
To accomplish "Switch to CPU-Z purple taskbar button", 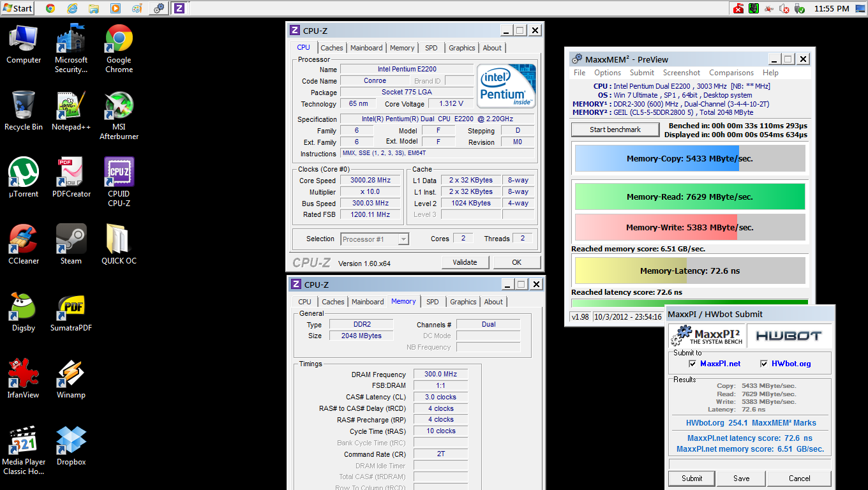I will [x=179, y=8].
